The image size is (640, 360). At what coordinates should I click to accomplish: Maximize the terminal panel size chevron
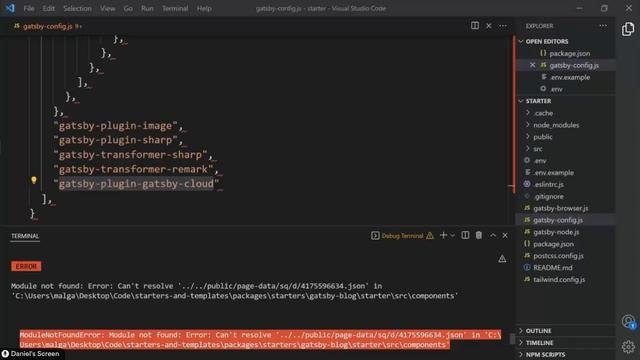(x=493, y=236)
